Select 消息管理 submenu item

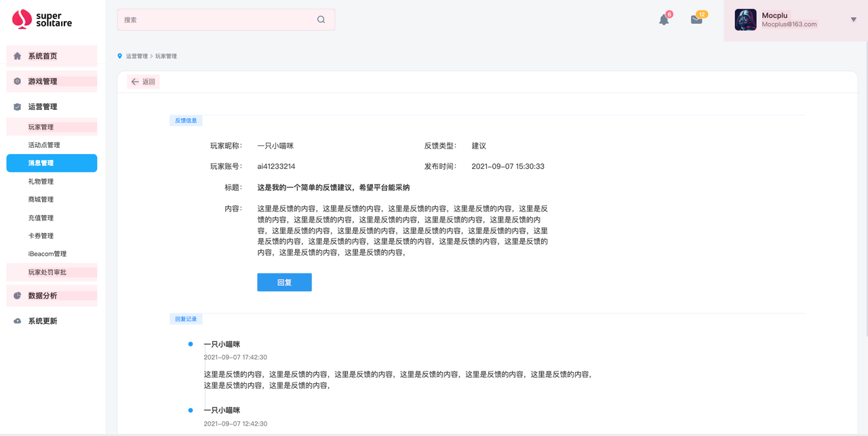[52, 163]
